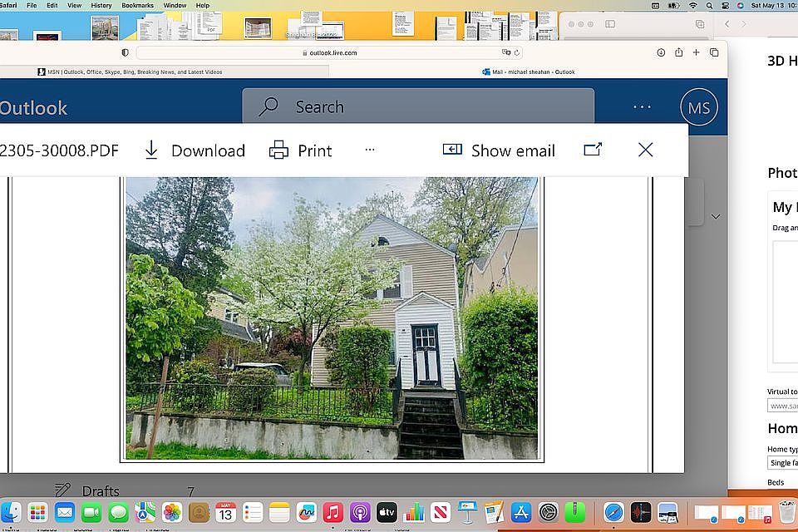Image resolution: width=798 pixels, height=532 pixels.
Task: Close the PDF preview
Action: click(x=645, y=150)
